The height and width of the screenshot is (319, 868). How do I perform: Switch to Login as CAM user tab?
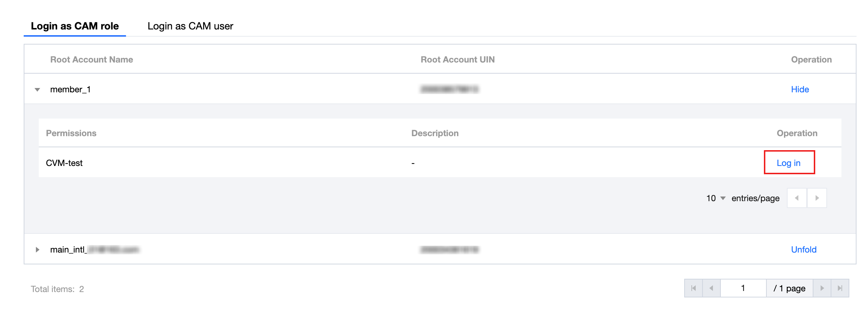(x=190, y=26)
